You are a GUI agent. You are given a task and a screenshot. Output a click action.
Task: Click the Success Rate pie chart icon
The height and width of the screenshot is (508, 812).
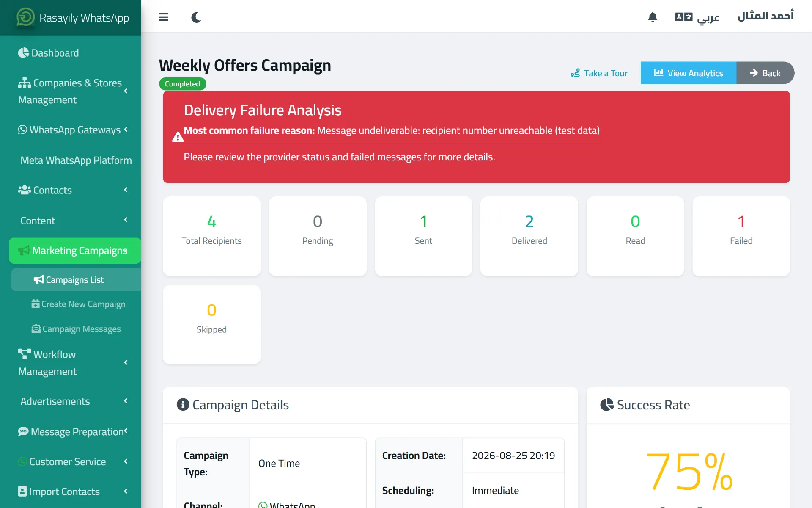coord(607,405)
